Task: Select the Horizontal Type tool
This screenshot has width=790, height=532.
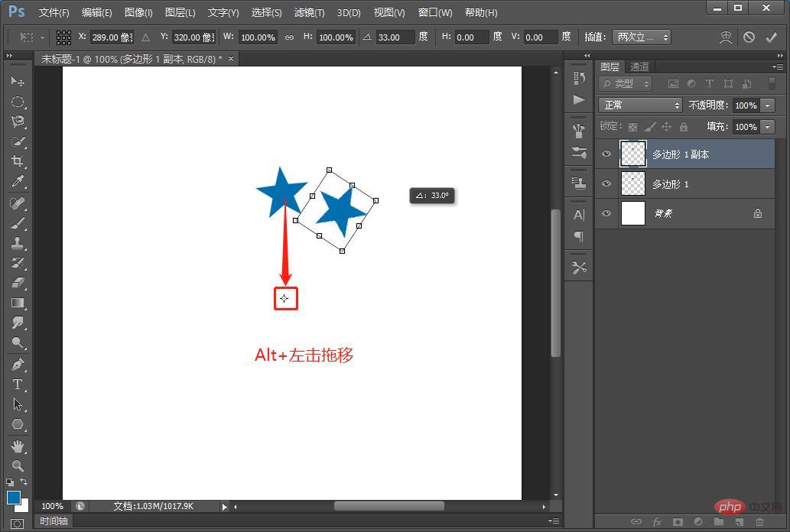Action: pos(18,384)
